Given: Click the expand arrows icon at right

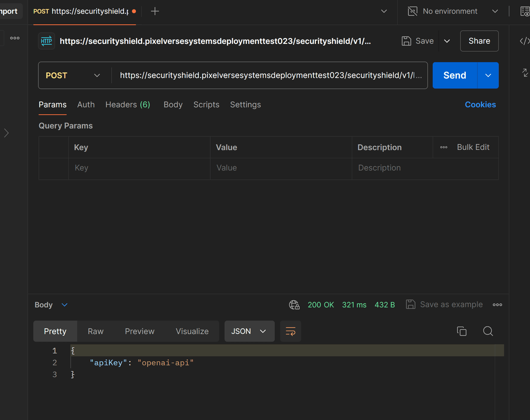Looking at the screenshot, I should click(x=525, y=73).
